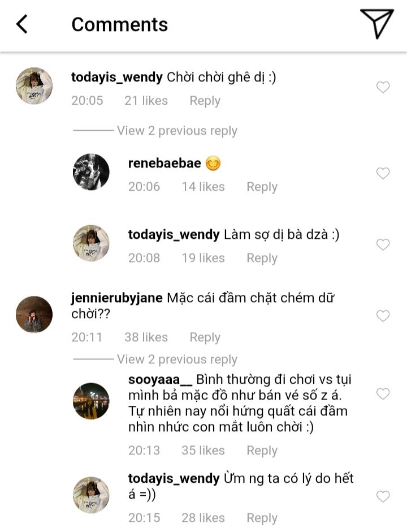The height and width of the screenshot is (532, 407).
Task: Reply to renebaebae's comment
Action: tap(262, 187)
